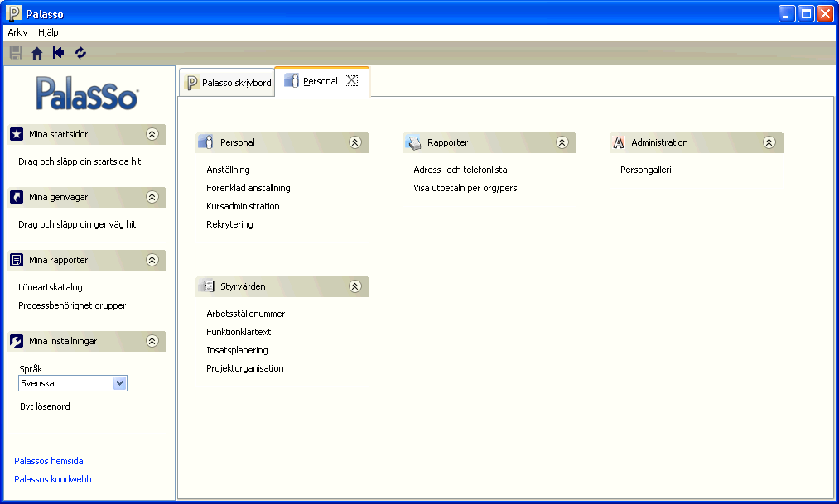Open Persongalleri
Screen dimensions: 839x504
tap(646, 170)
